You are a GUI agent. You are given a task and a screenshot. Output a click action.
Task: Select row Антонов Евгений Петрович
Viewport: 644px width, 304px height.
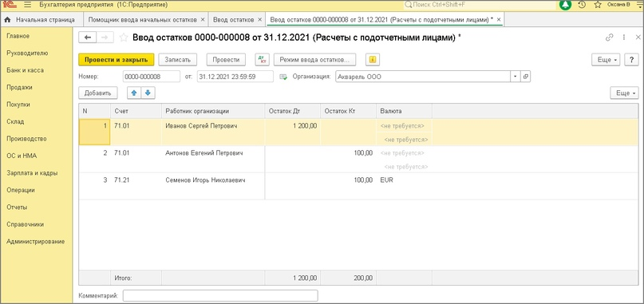click(x=358, y=160)
